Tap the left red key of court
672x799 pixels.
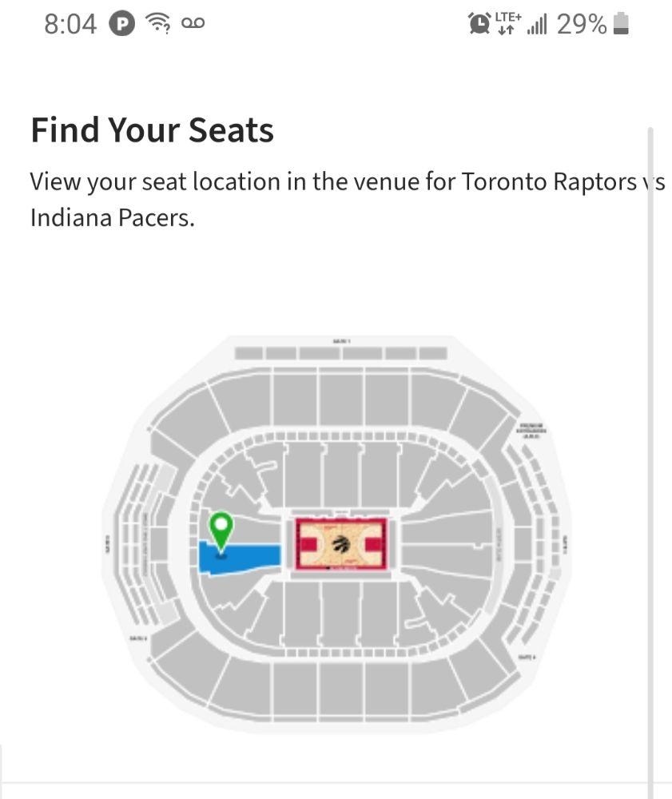point(308,545)
